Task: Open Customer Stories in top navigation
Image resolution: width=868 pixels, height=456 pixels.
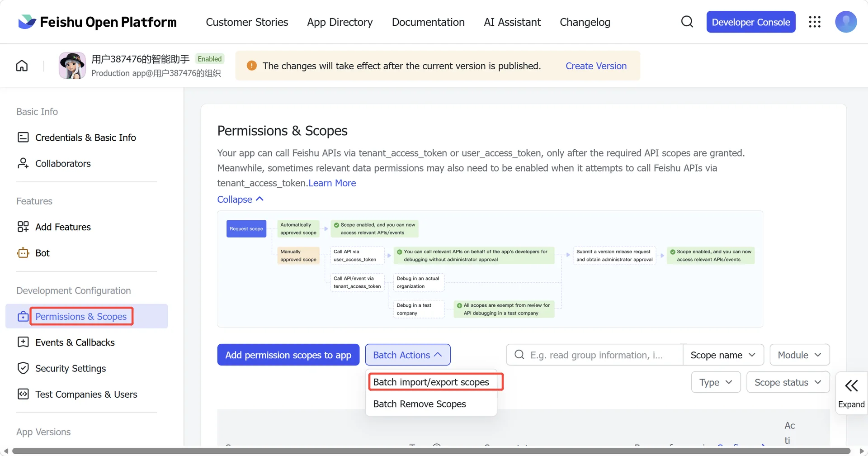Action: tap(247, 22)
